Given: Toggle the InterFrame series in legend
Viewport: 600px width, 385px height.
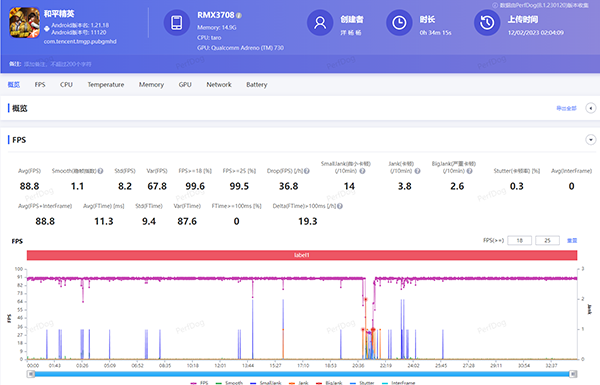Looking at the screenshot, I should pyautogui.click(x=398, y=383).
